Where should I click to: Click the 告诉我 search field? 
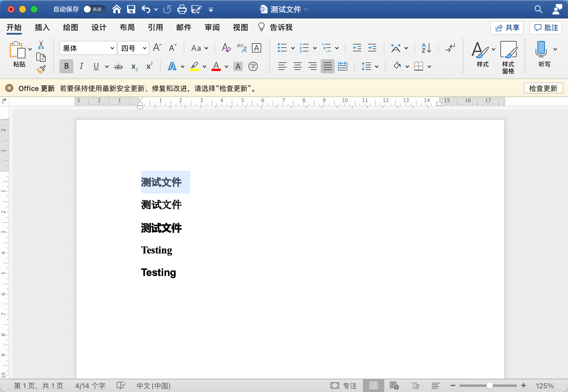275,27
